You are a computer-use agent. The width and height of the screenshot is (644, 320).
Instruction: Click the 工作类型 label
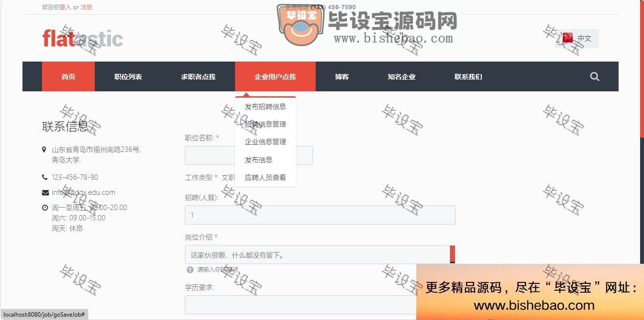(x=199, y=177)
